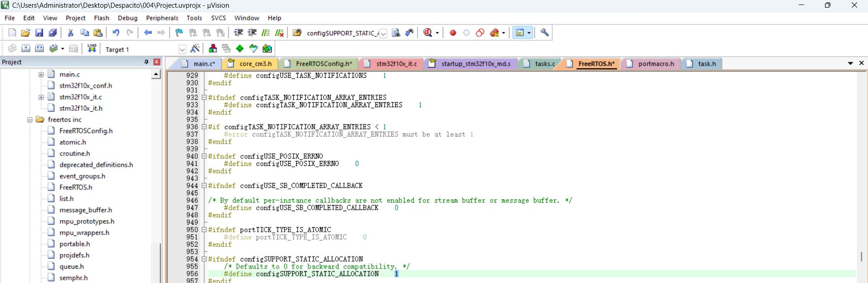The image size is (868, 283).
Task: Collapse the freertos inc folder
Action: pos(29,119)
